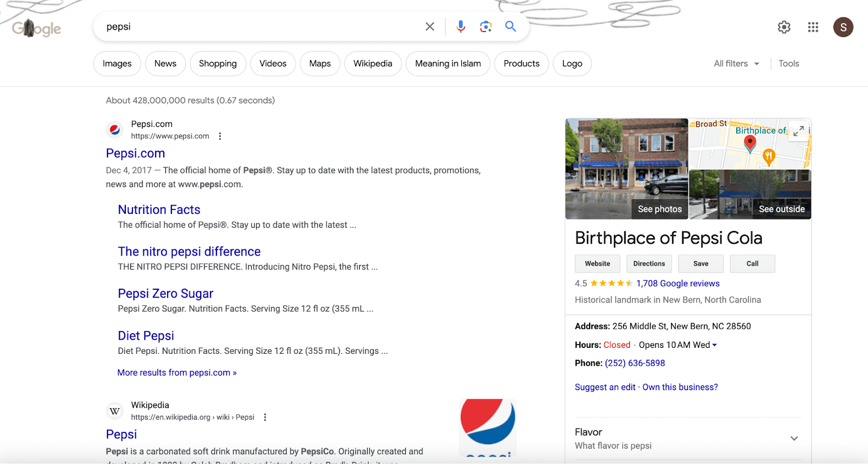Click See photos on storefront image

(x=660, y=209)
